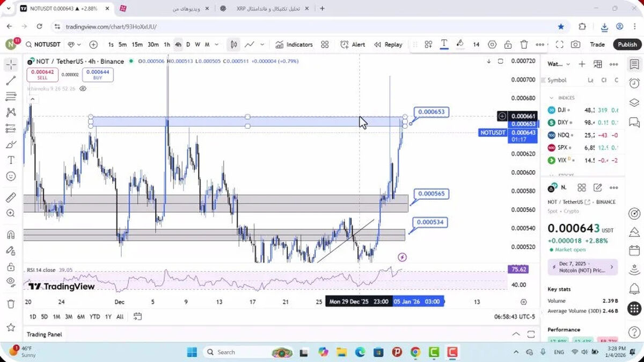The width and height of the screenshot is (644, 362).
Task: Toggle hide all drawings eye icon
Action: 11,282
